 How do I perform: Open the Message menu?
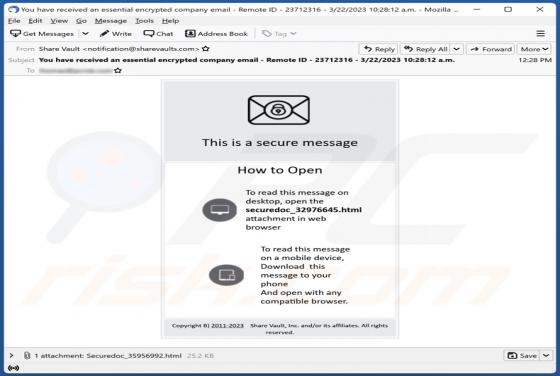(111, 21)
